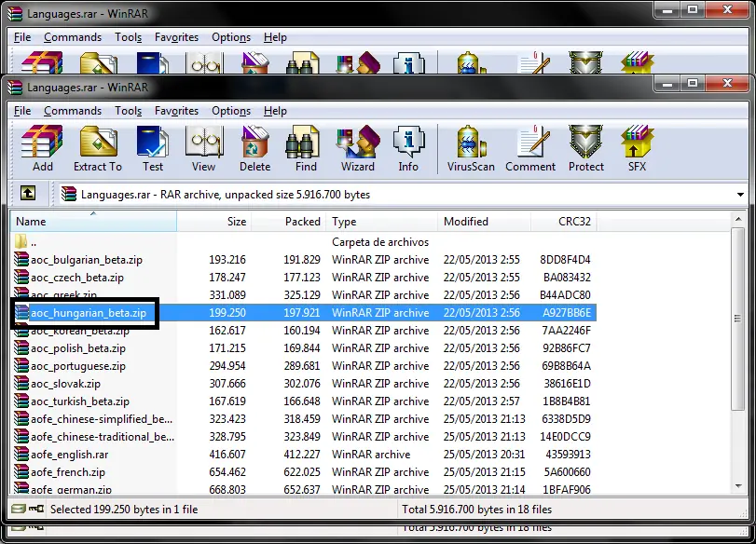Open File menu in front window

[22, 111]
